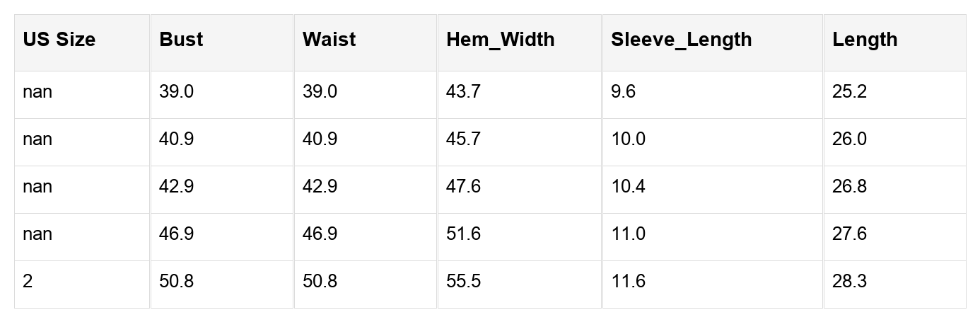Click Sleeve_Length value 10.0

(628, 139)
